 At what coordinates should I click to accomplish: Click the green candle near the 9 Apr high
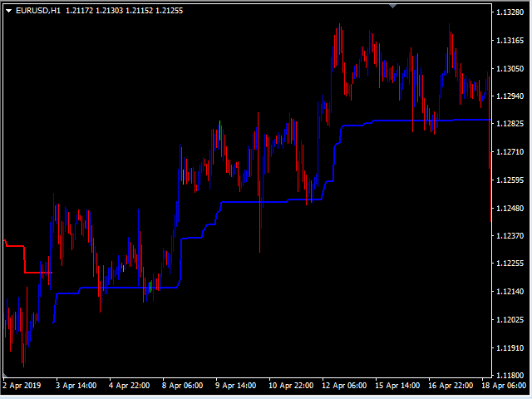219,131
